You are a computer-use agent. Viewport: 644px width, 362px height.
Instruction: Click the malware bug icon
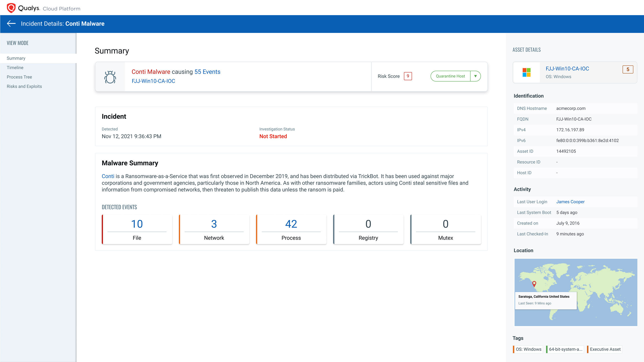click(x=110, y=77)
